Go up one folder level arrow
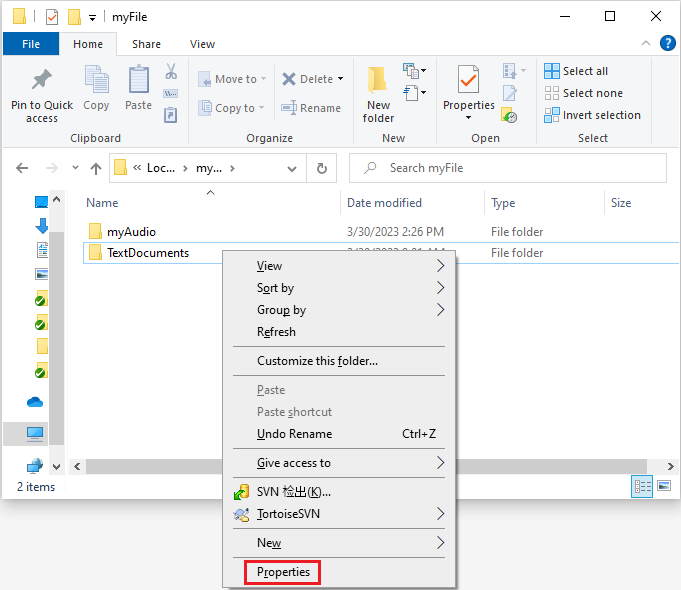681x590 pixels. pyautogui.click(x=96, y=169)
